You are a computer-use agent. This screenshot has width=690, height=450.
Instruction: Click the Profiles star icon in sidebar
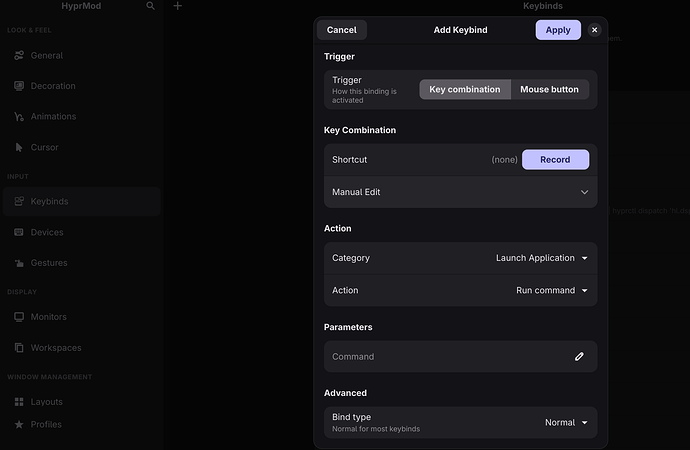(19, 424)
